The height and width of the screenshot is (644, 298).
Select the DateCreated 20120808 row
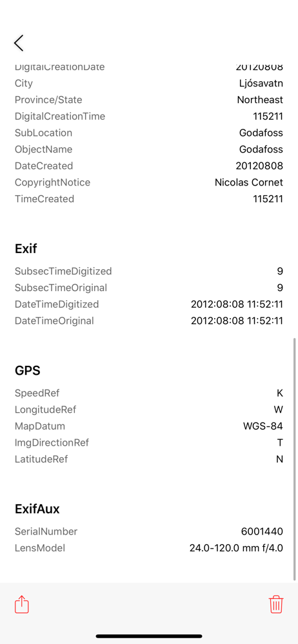click(149, 166)
